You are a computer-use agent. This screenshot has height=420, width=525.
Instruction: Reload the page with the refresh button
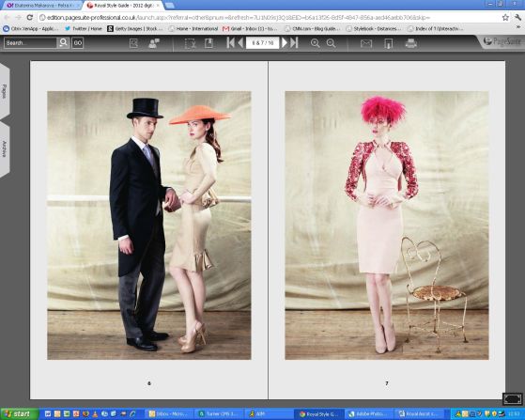[30, 18]
